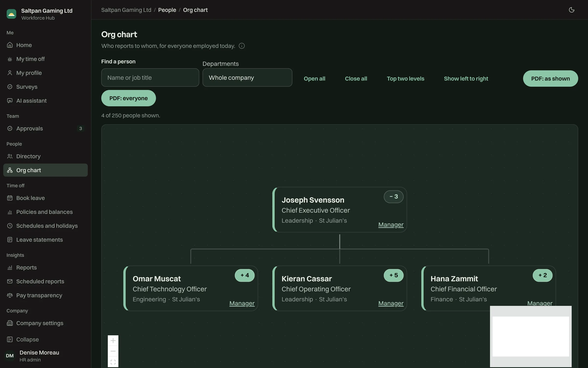
Task: Click Open all
Action: click(x=314, y=79)
